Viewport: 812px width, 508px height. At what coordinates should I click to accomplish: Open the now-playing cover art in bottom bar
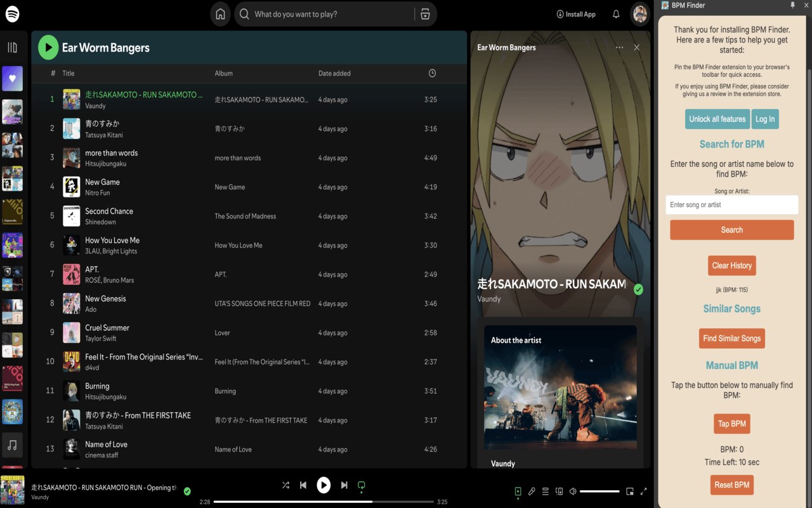click(12, 491)
